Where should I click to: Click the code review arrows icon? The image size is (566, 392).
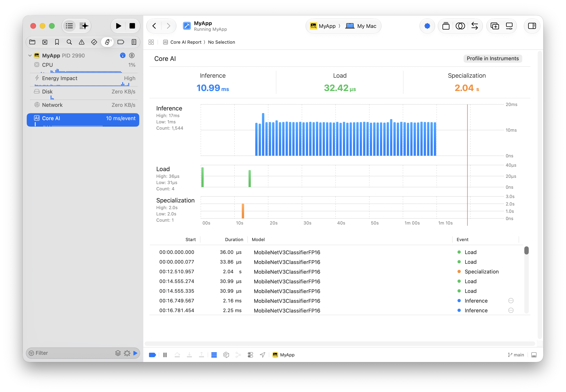[x=475, y=26]
